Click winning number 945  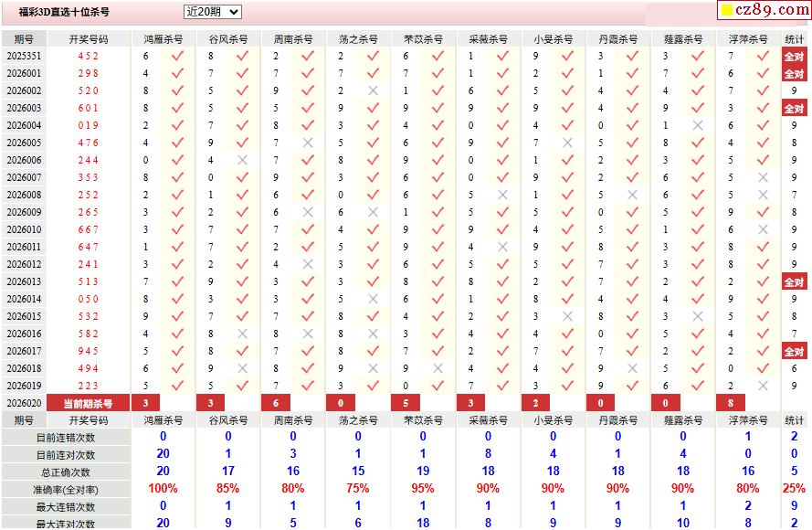point(88,351)
